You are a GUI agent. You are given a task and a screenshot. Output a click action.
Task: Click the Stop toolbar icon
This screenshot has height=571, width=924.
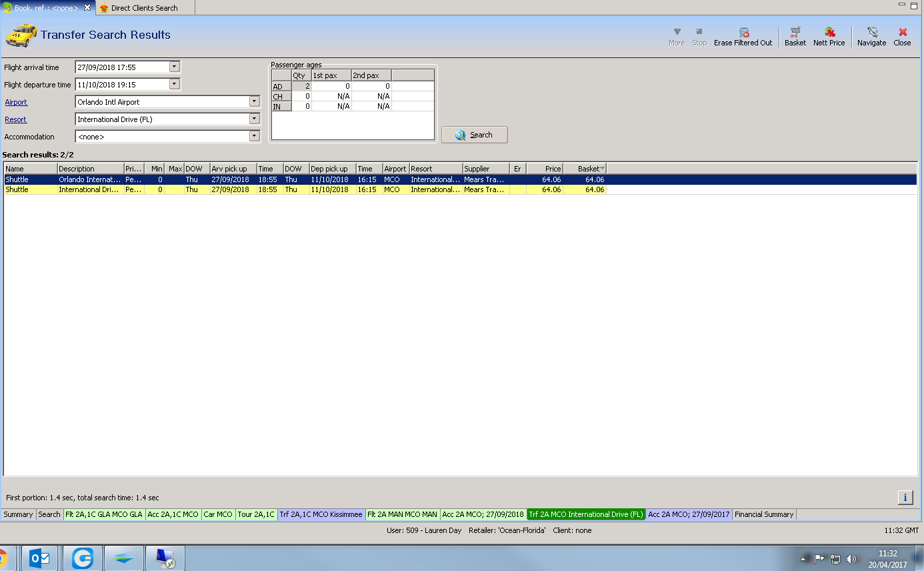click(x=699, y=31)
